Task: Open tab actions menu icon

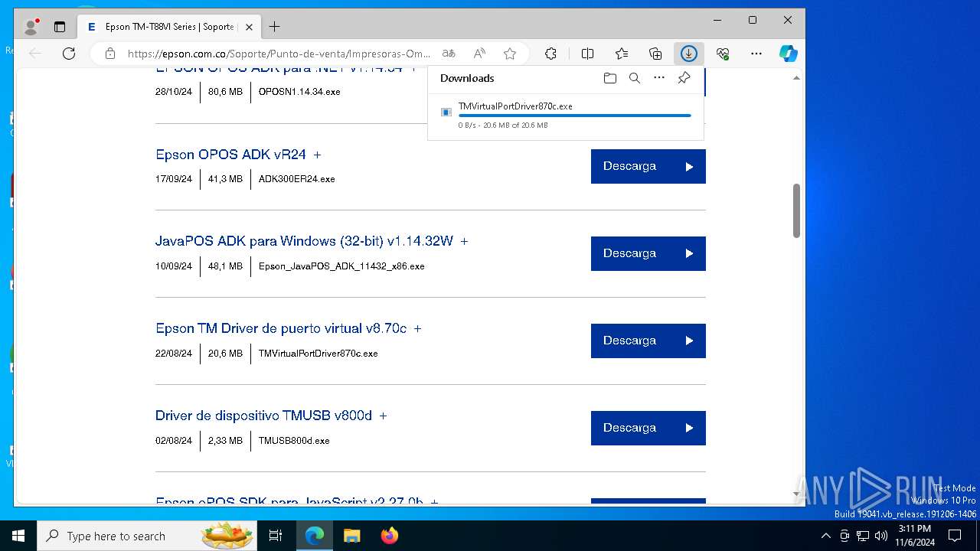Action: [60, 27]
